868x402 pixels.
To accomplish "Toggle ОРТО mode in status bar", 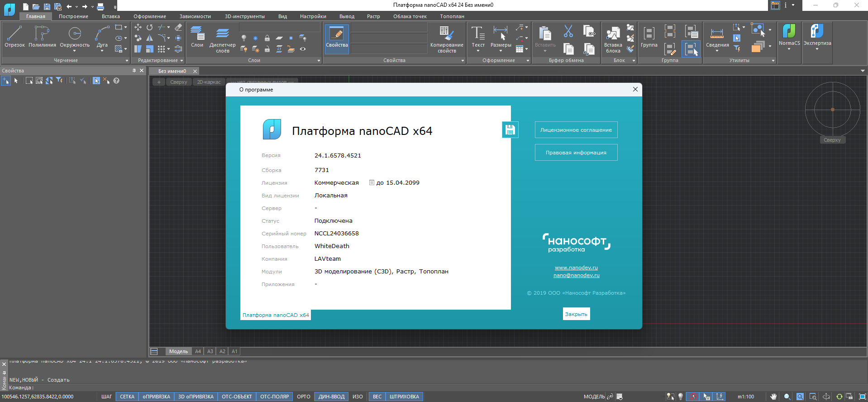I will 303,397.
